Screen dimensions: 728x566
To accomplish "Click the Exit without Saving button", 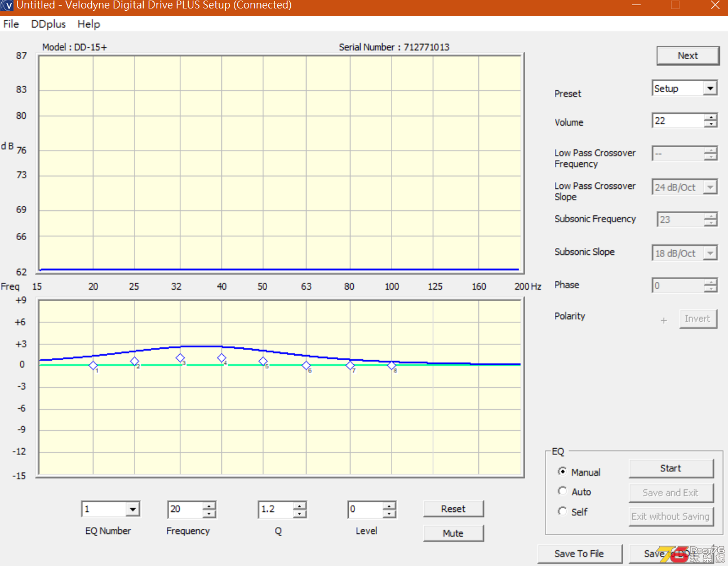I will click(671, 516).
